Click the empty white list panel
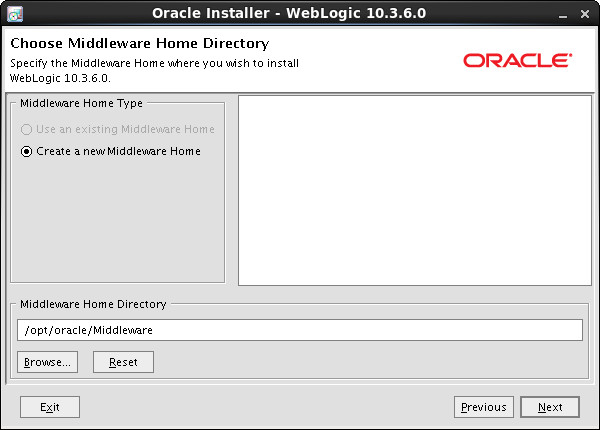 (415, 191)
